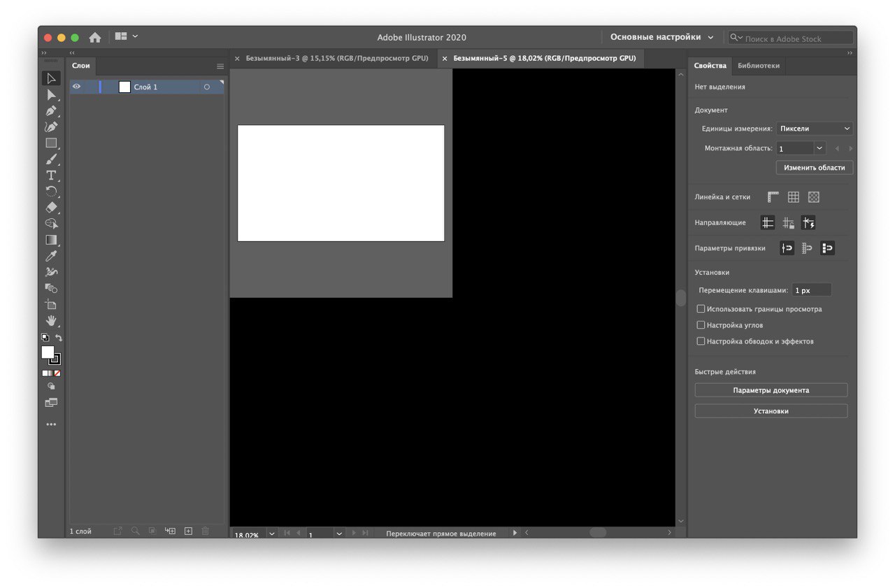Open the zoom level dropdown
This screenshot has height=588, width=895.
(x=271, y=534)
